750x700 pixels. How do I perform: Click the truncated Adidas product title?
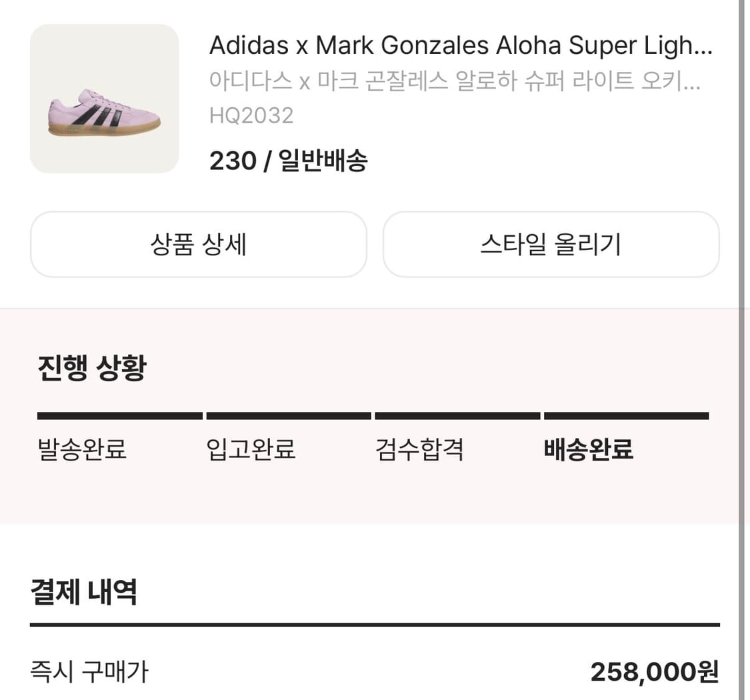click(x=460, y=45)
